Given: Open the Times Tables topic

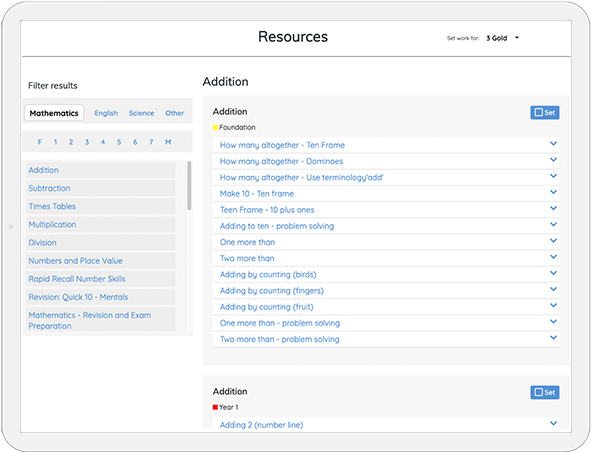Looking at the screenshot, I should click(101, 207).
